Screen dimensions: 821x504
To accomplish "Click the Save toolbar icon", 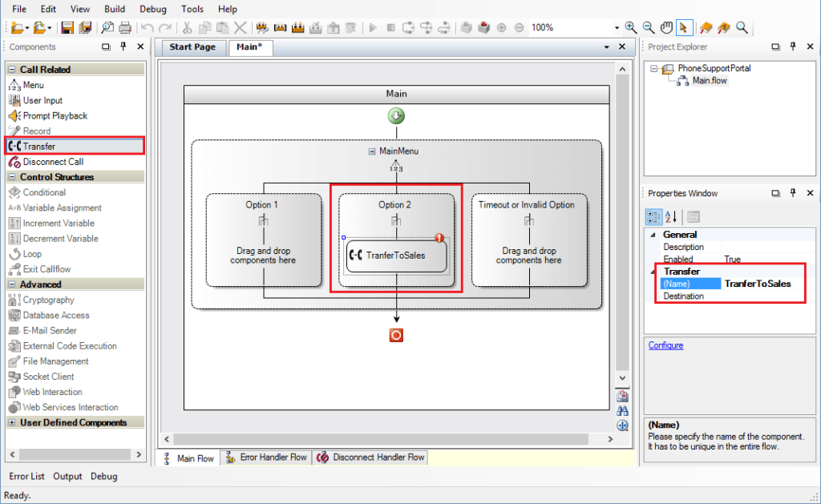I will pyautogui.click(x=67, y=28).
